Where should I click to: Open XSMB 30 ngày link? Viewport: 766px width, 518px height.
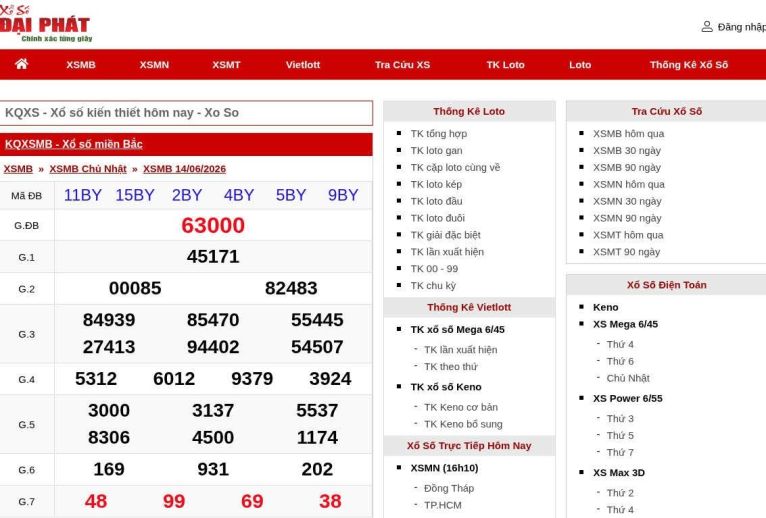tap(627, 151)
